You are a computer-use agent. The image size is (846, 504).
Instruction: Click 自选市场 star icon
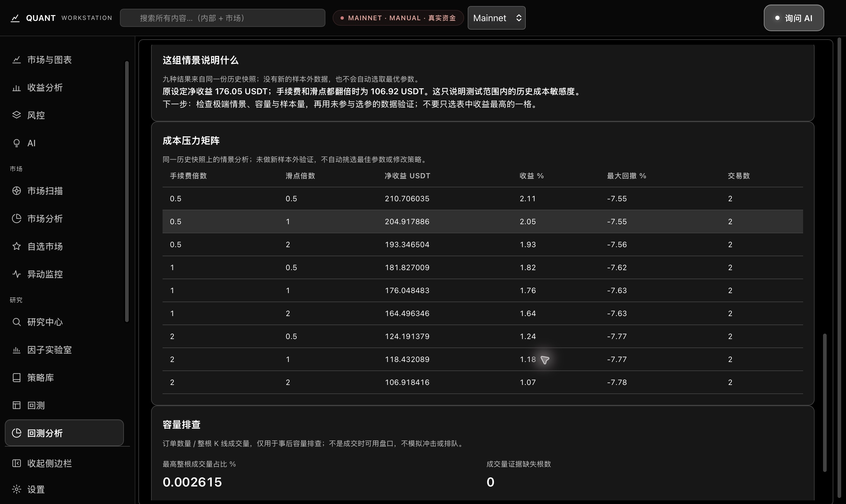click(16, 246)
